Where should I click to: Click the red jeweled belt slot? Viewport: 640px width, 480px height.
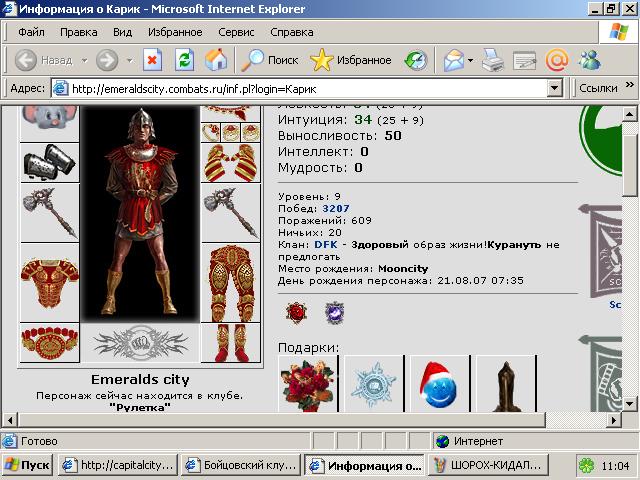click(49, 342)
